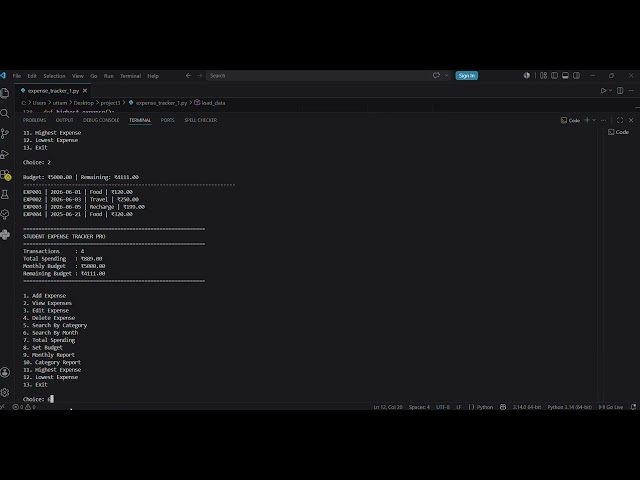Open terminal panel More Actions ellipsis
640x480 pixels.
pos(604,120)
